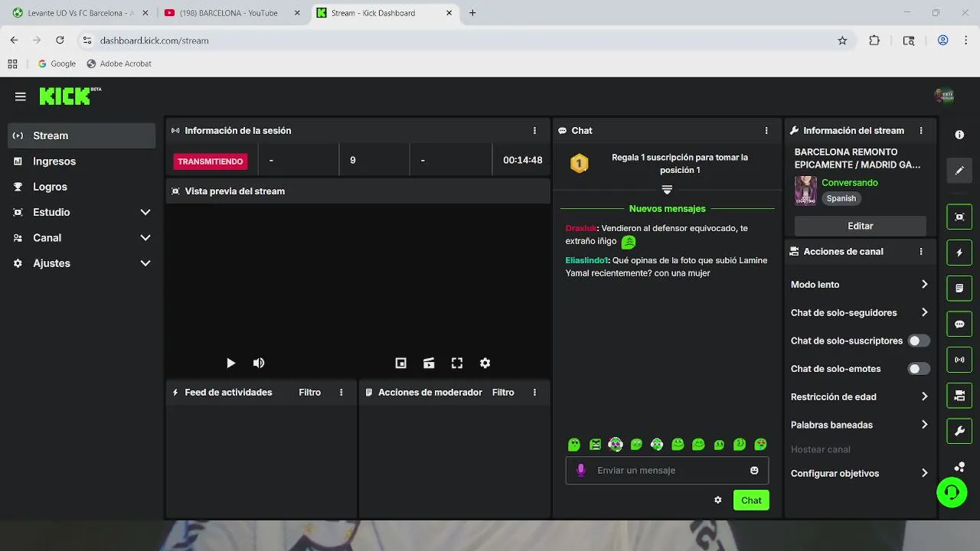Open Feed de actividades three-dot menu
Image resolution: width=980 pixels, height=551 pixels.
(341, 393)
